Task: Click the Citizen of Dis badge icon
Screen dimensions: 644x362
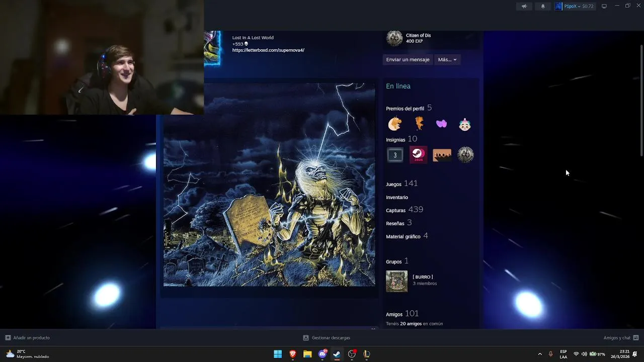Action: coord(394,38)
